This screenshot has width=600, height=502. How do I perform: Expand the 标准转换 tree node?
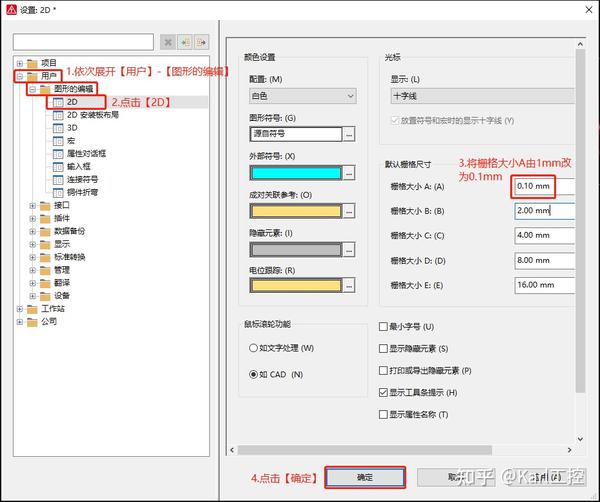(33, 258)
